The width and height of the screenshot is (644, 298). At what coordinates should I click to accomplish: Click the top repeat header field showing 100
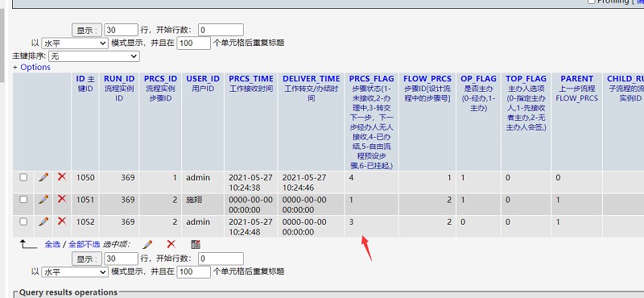click(x=194, y=43)
